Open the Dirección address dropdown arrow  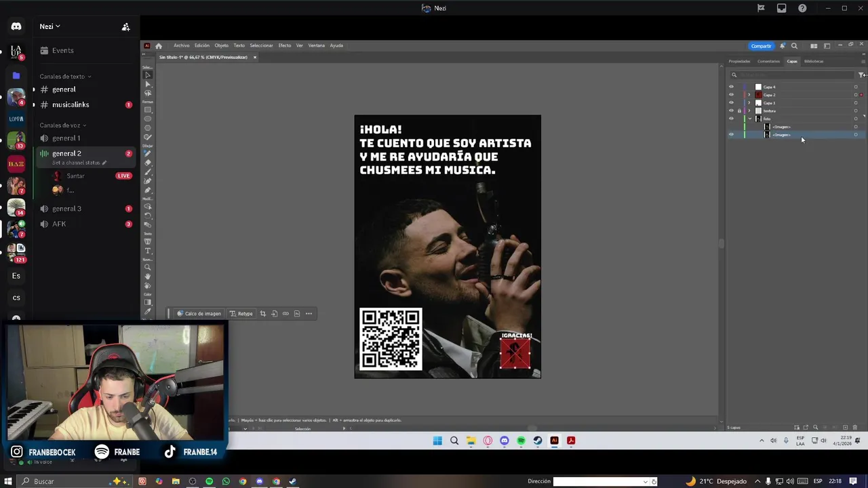coord(645,481)
